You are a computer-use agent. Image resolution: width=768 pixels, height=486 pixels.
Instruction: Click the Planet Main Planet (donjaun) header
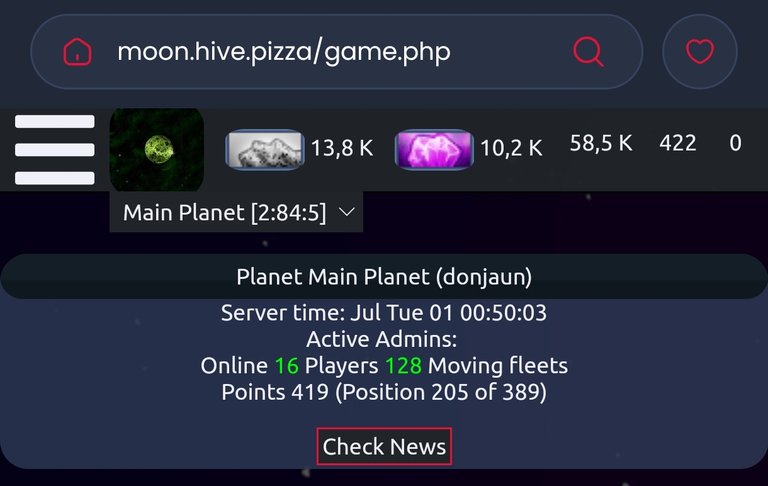(x=384, y=277)
